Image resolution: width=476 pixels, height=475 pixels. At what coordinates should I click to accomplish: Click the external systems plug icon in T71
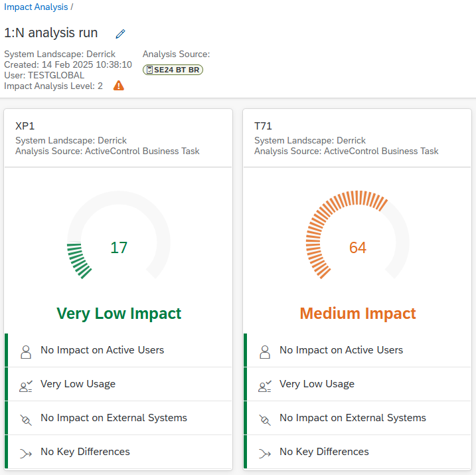(x=265, y=420)
